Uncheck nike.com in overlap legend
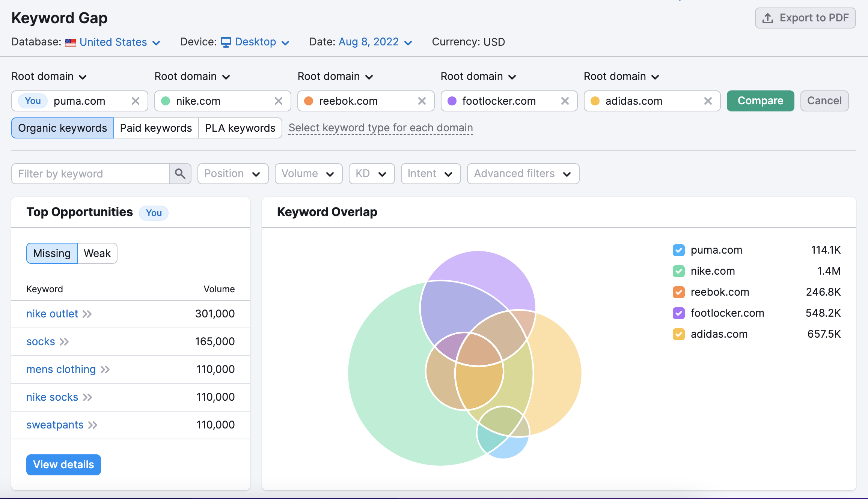Viewport: 868px width, 499px height. pyautogui.click(x=679, y=271)
